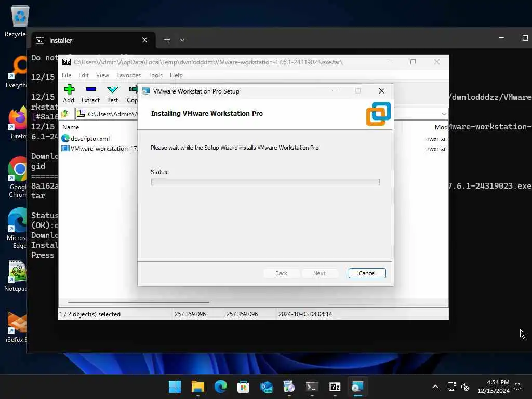
Task: Open the clock showing 4:54 PM
Action: [x=494, y=387]
